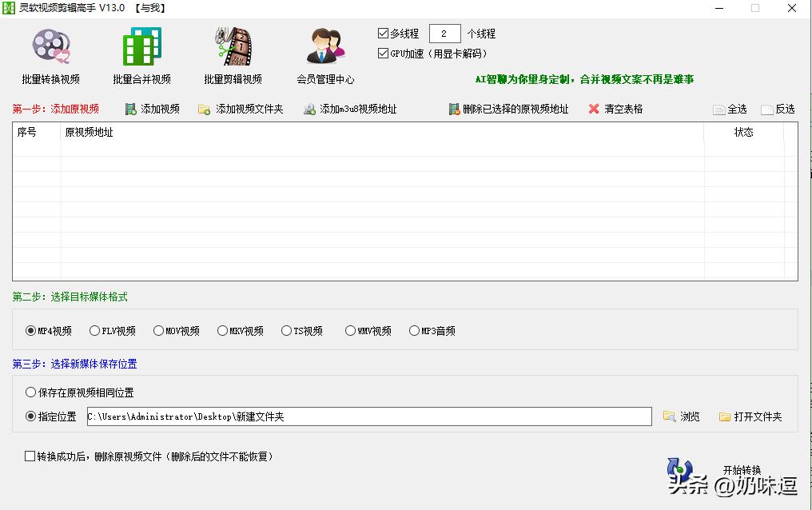Open the save folder with 打开文件夹
This screenshot has height=510, width=812.
[752, 416]
